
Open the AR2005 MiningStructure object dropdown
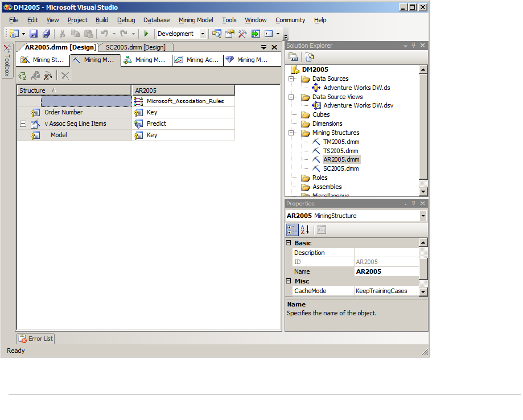tap(423, 216)
